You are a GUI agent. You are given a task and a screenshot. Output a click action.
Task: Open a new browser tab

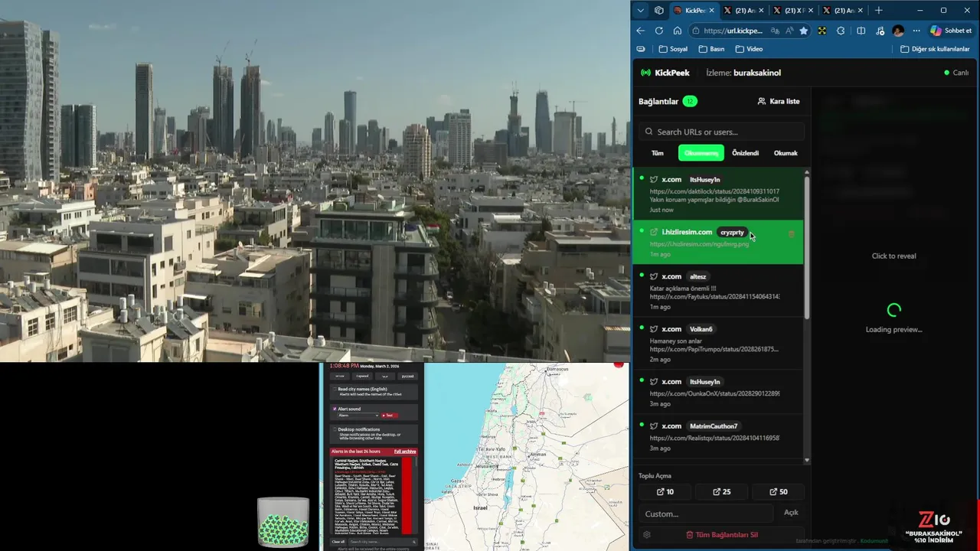[x=878, y=11]
